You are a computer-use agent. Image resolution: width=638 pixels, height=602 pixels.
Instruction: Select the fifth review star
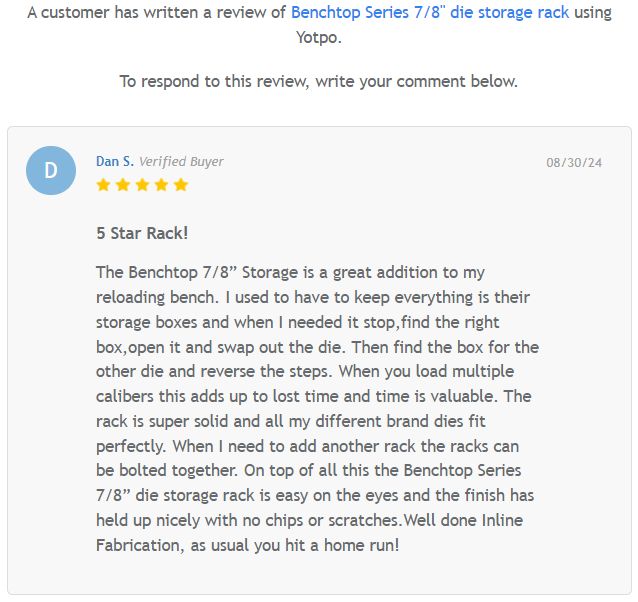[x=180, y=185]
